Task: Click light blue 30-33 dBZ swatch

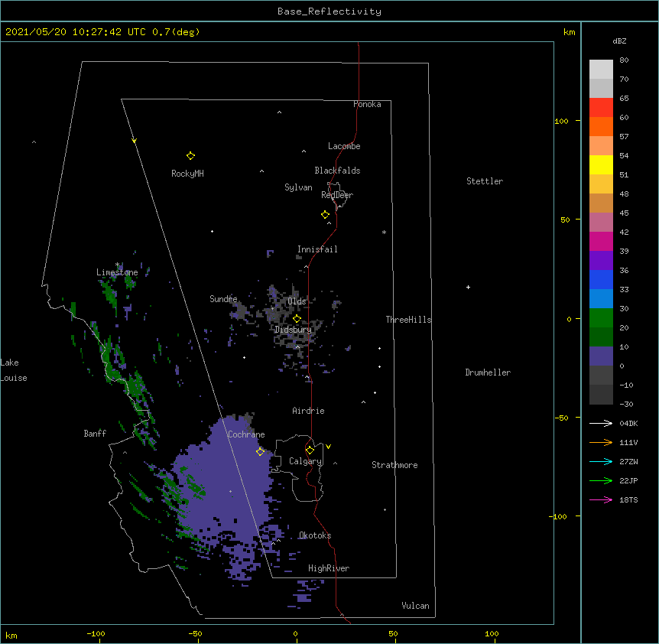Action: tap(601, 299)
